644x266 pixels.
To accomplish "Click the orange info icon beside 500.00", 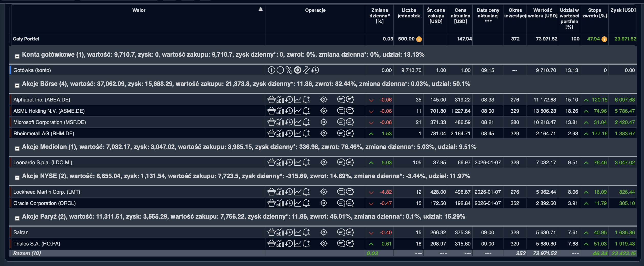I will pyautogui.click(x=419, y=39).
